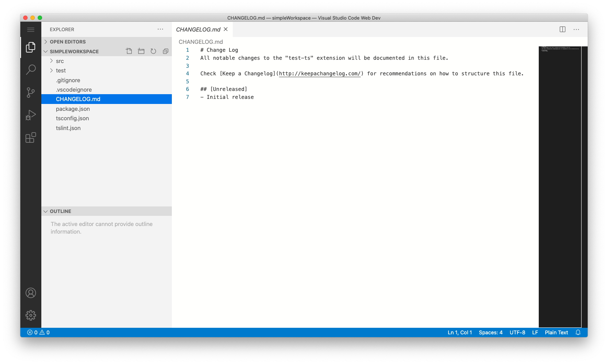
Task: Click the "- Initial release" line
Action: 227,97
